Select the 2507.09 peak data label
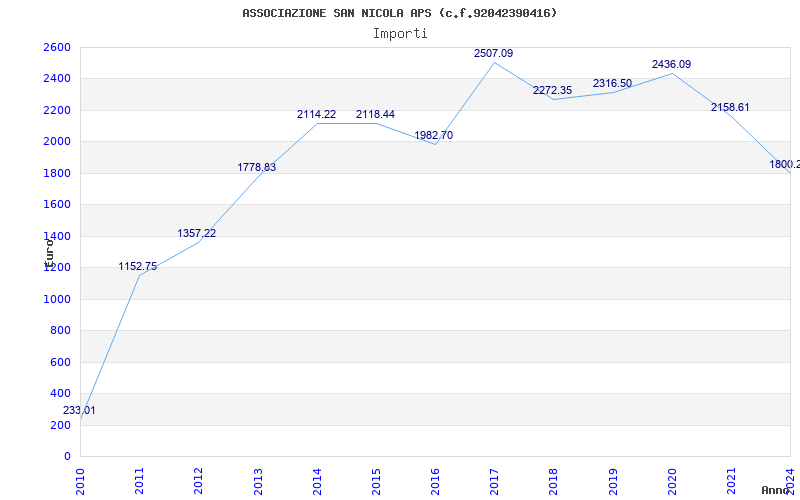 pos(493,53)
